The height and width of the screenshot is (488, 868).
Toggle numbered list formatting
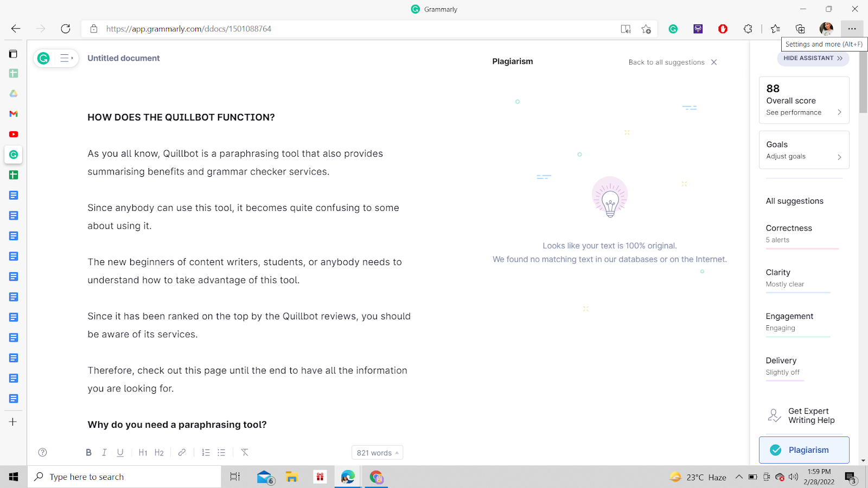206,453
